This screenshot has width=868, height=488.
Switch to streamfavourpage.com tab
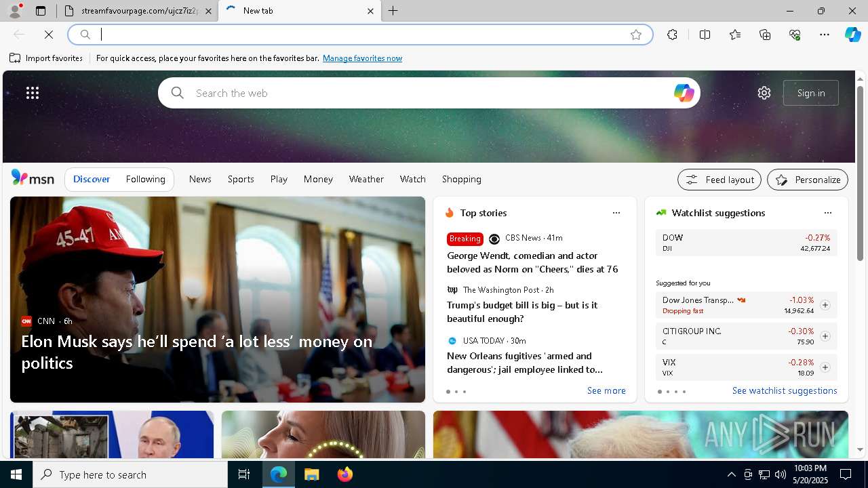point(130,11)
